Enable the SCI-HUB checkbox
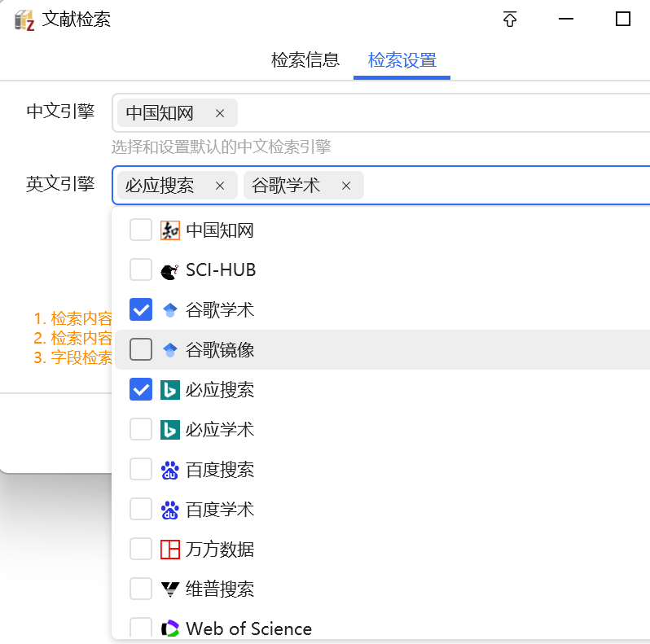This screenshot has height=644, width=650. (x=141, y=269)
